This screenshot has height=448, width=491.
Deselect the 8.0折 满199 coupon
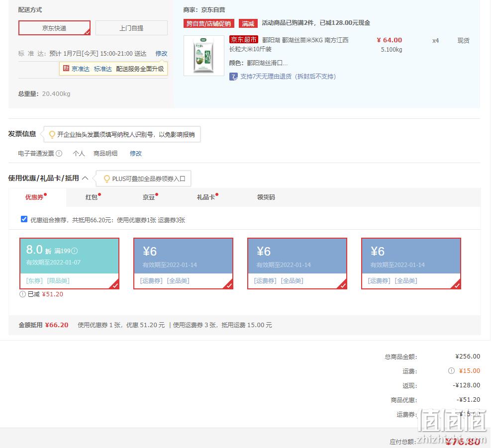69,264
